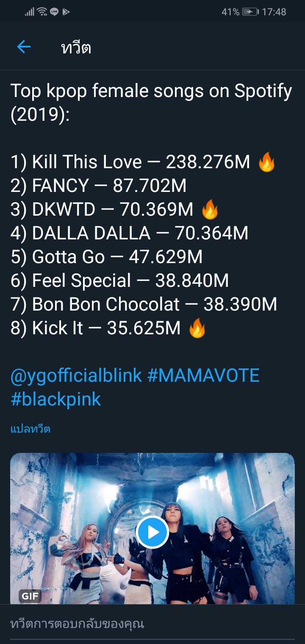Viewport: 305px width, 644px height.
Task: Tap the tweet reply input field
Action: [152, 624]
